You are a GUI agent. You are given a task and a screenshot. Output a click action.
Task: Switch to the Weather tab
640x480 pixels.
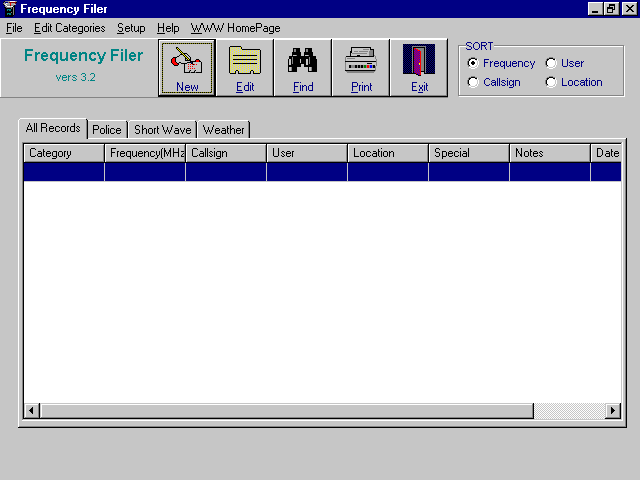click(223, 130)
